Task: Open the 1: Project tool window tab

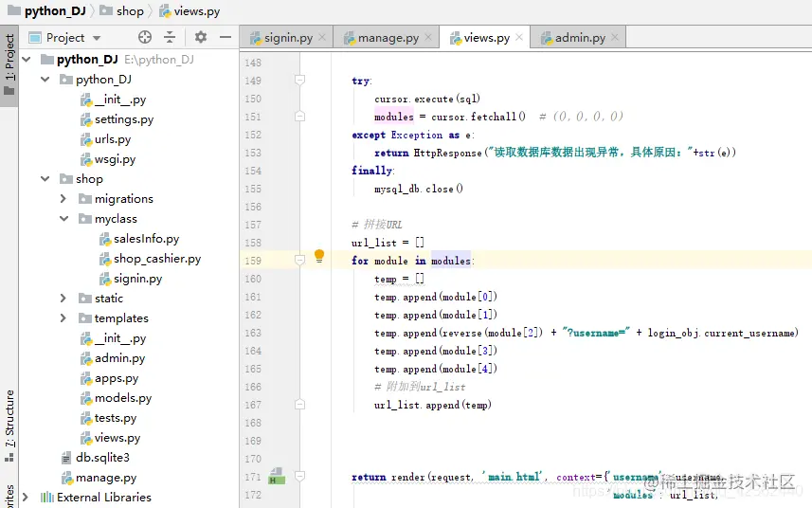Action: [9, 65]
